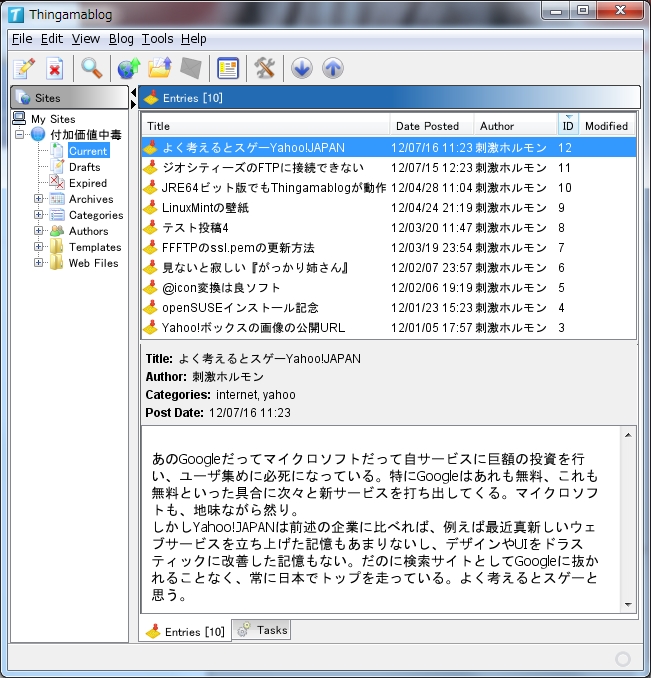Select entry JRE64ビット版でもThingamablogが動作
Screen dimensions: 651x678
coord(274,187)
